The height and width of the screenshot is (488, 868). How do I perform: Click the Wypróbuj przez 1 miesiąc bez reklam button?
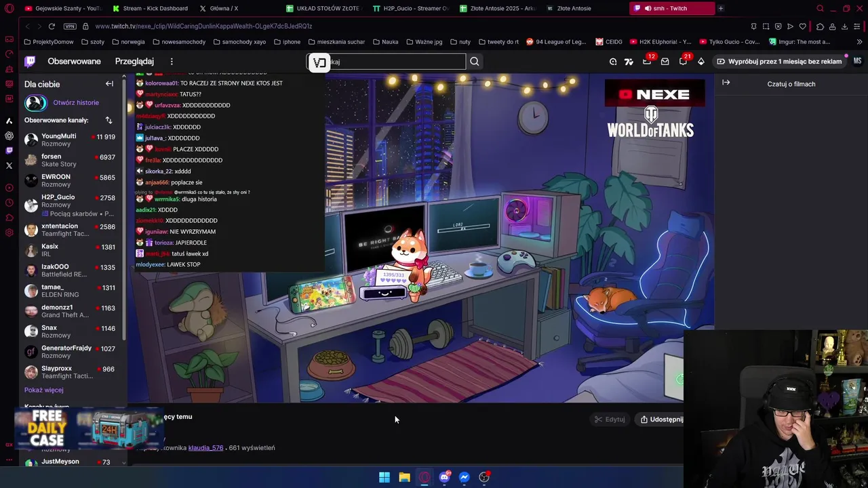pyautogui.click(x=780, y=62)
